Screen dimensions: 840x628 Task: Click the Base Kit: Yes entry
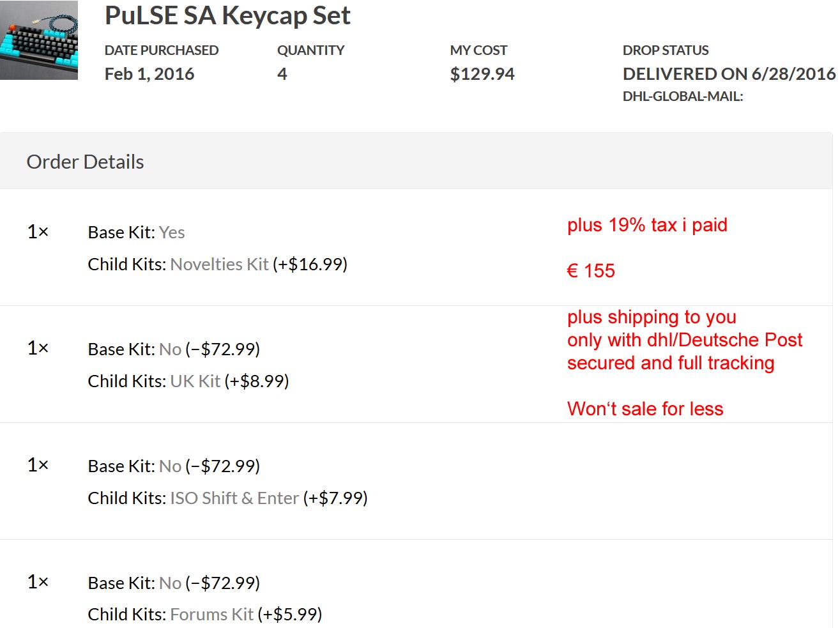click(x=137, y=233)
